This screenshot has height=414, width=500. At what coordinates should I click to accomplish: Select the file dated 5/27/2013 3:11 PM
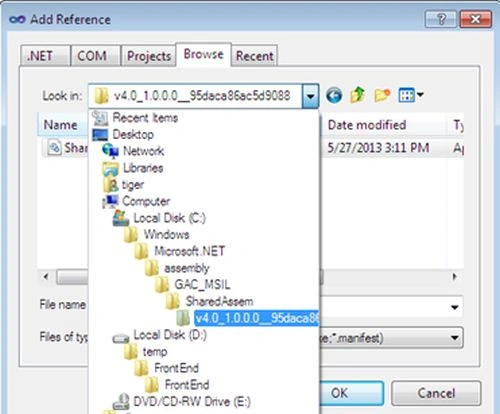(x=378, y=148)
